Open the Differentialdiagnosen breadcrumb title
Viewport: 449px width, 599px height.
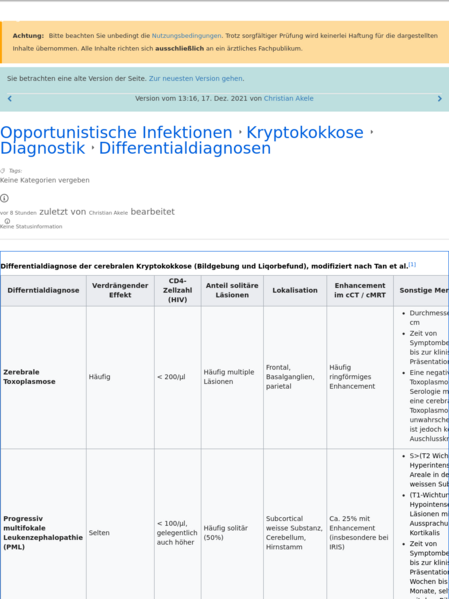(x=185, y=148)
